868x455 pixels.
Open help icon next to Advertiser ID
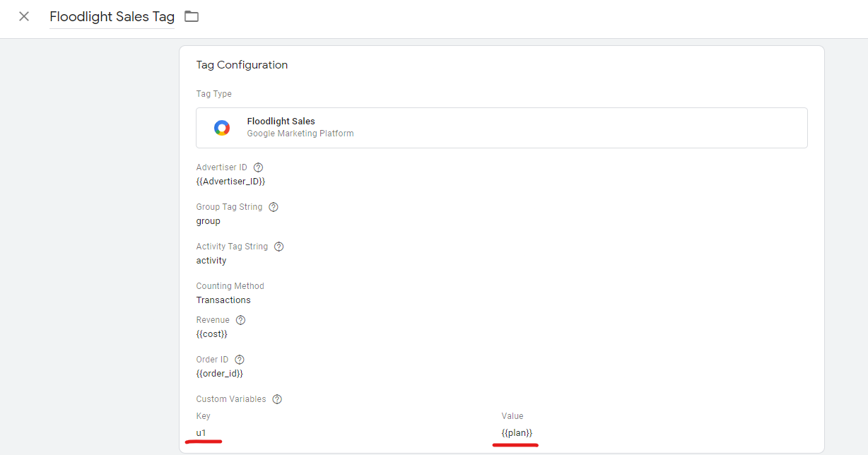258,167
